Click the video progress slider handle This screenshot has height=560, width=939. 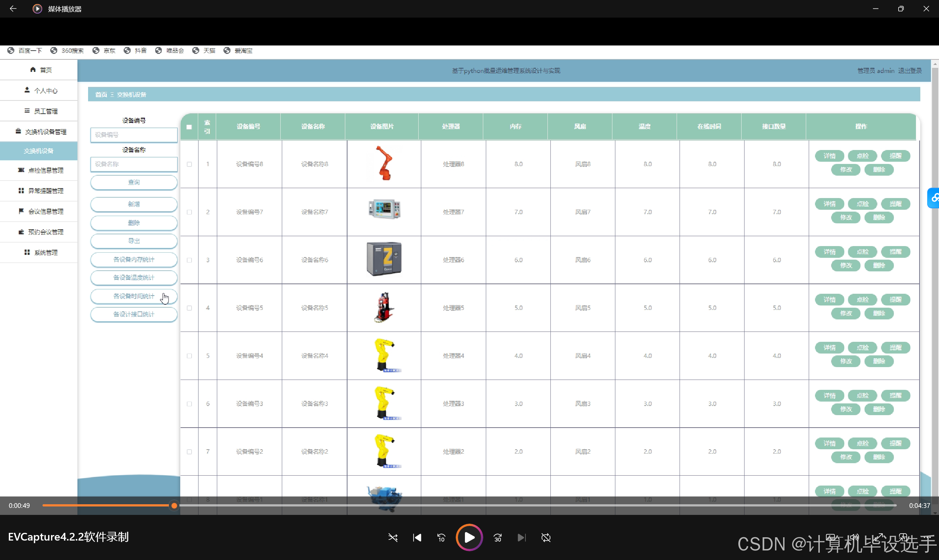(174, 505)
